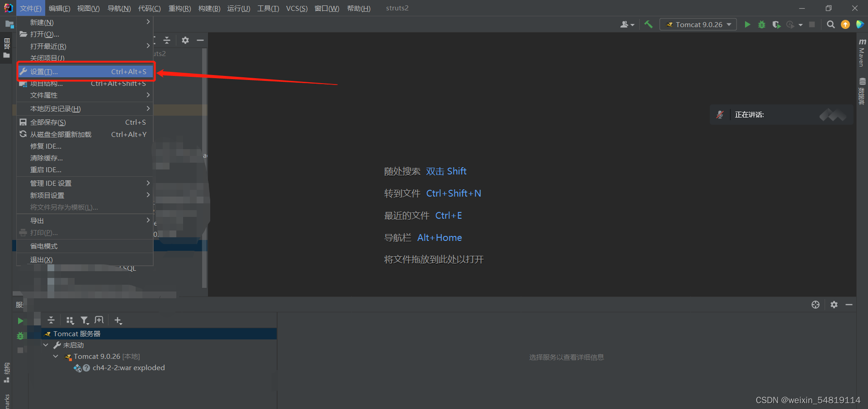Open Search Everywhere with the magnifier icon
This screenshot has width=868, height=409.
pos(830,24)
